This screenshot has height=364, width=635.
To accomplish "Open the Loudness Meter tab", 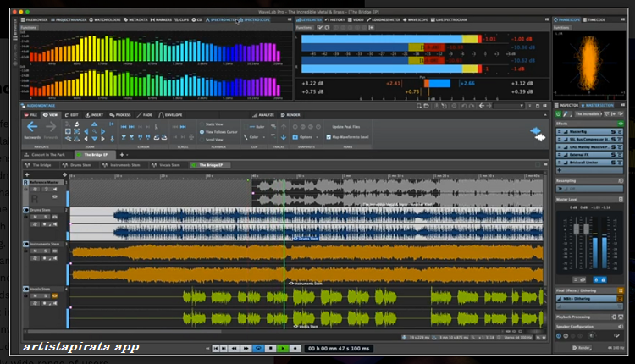I will tap(383, 19).
